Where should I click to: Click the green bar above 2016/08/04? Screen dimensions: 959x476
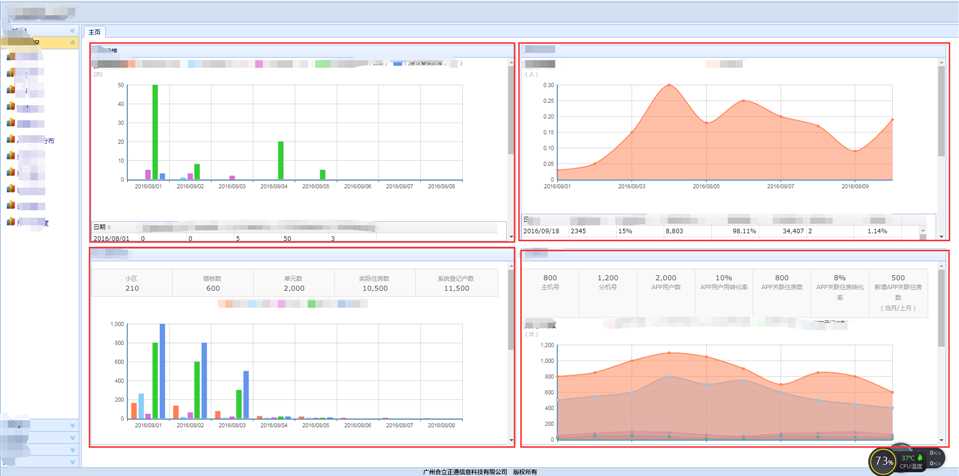click(281, 161)
